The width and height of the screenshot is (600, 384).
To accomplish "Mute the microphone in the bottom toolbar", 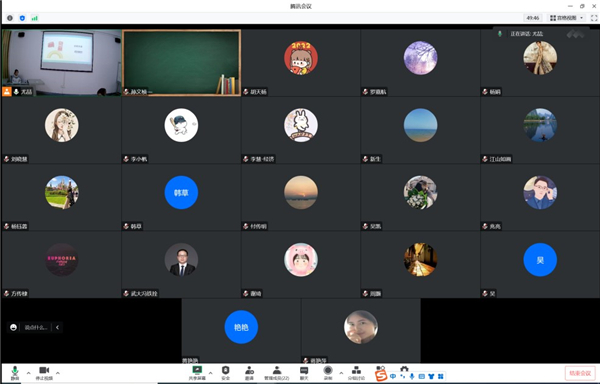I will (x=15, y=373).
